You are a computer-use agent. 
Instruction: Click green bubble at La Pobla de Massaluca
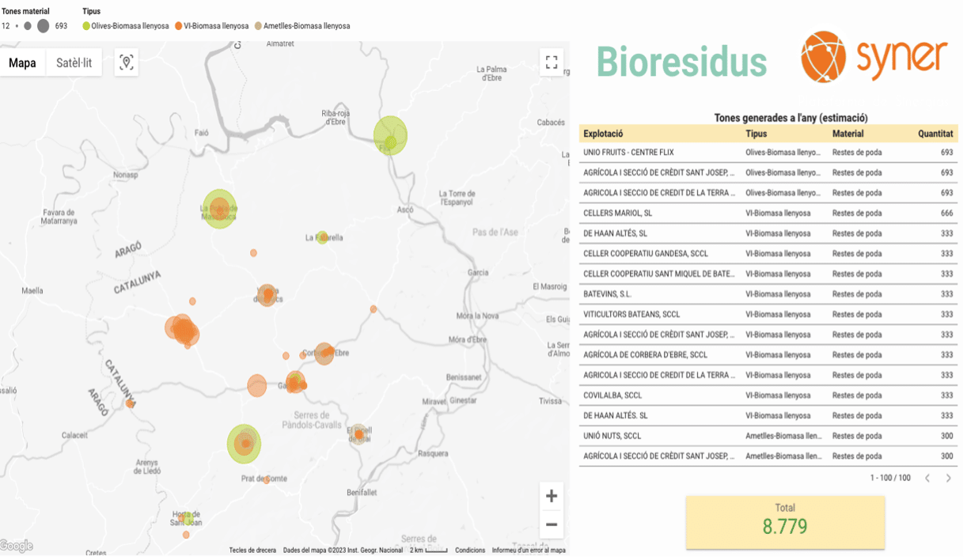pyautogui.click(x=219, y=209)
